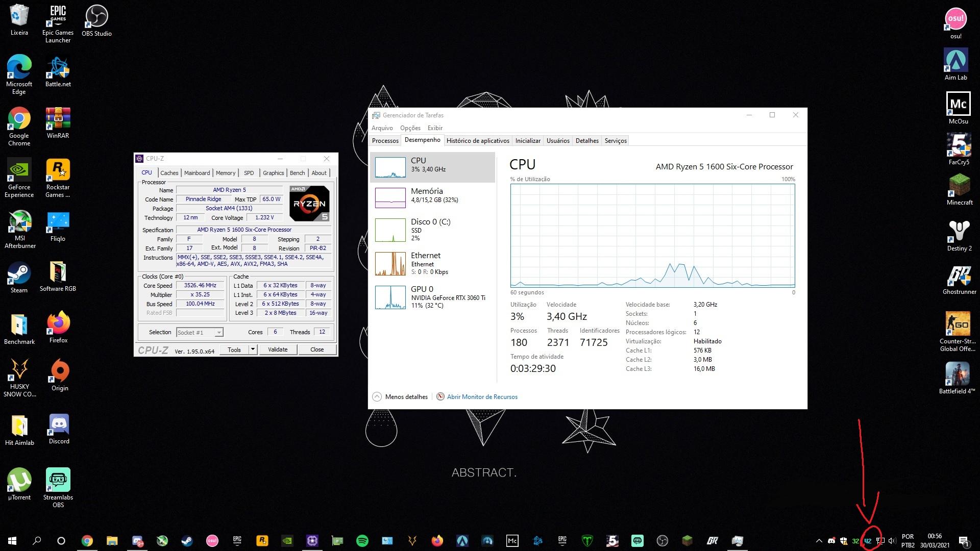The height and width of the screenshot is (551, 980).
Task: Open the Arquivo menu in Task Manager
Action: (x=382, y=128)
